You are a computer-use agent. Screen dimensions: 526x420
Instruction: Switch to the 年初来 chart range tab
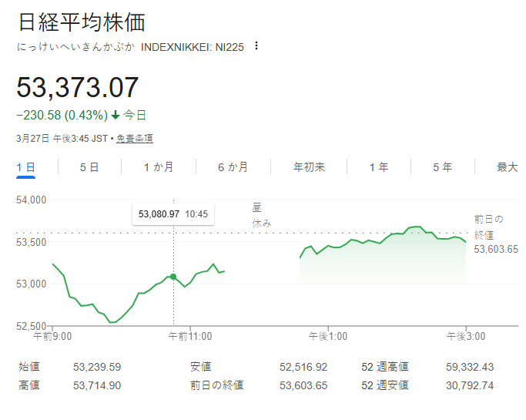tap(309, 167)
